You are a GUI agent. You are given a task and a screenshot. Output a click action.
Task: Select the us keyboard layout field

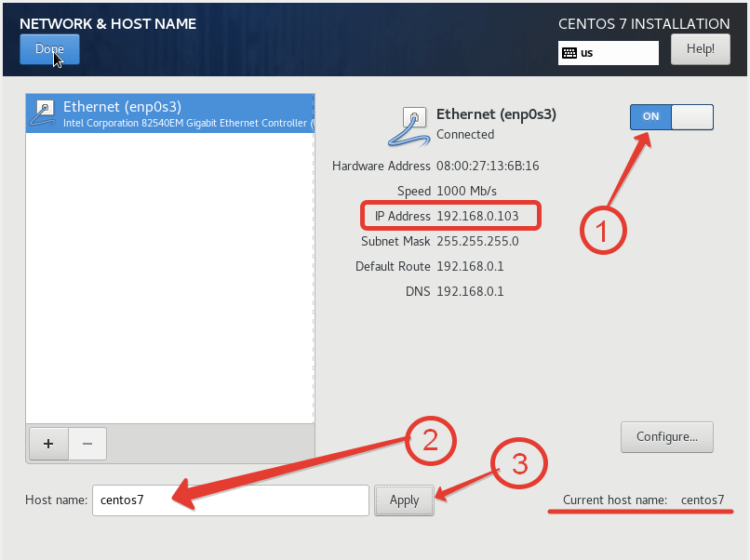click(x=616, y=53)
